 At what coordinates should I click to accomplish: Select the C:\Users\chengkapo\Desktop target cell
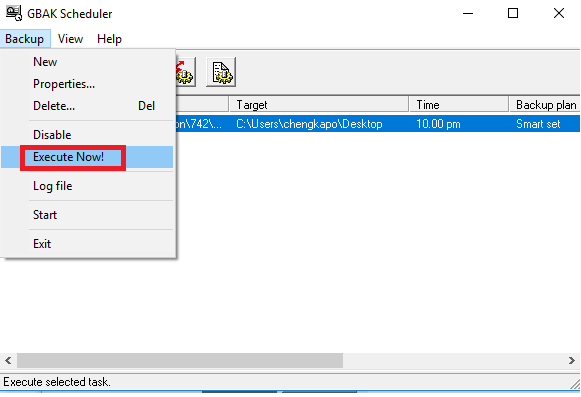[309, 124]
